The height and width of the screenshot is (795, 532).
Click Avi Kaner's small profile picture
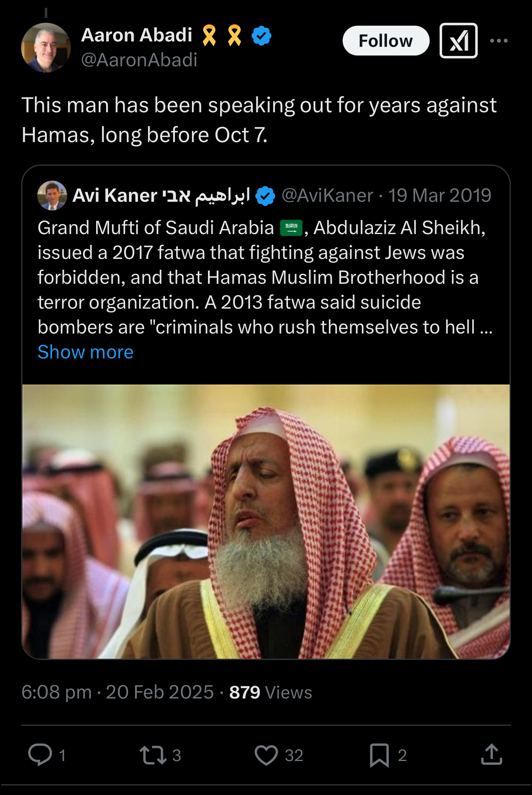point(51,196)
